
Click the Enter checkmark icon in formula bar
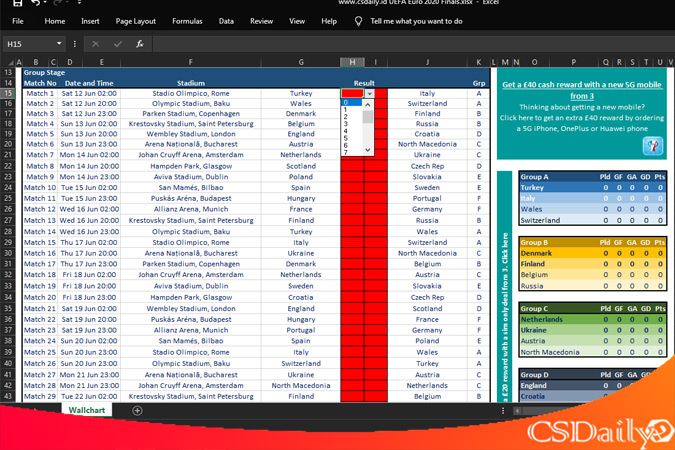[x=118, y=44]
